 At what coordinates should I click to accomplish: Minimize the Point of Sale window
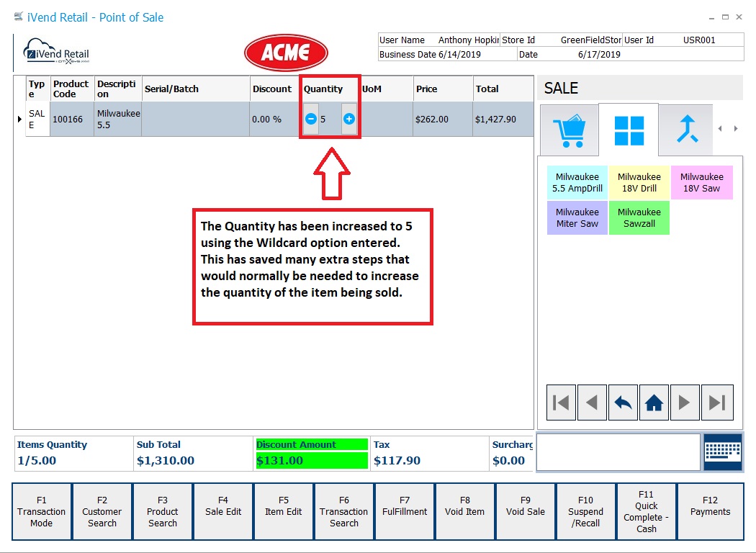coord(711,17)
